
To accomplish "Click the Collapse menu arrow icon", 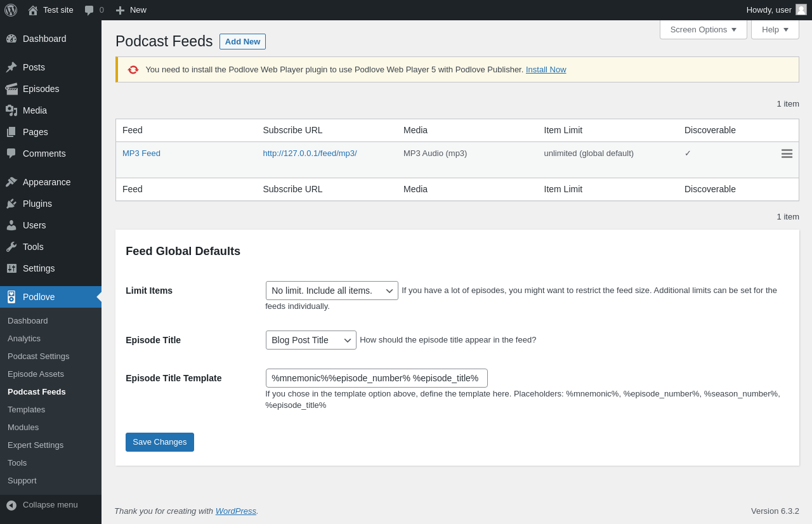I will (11, 505).
